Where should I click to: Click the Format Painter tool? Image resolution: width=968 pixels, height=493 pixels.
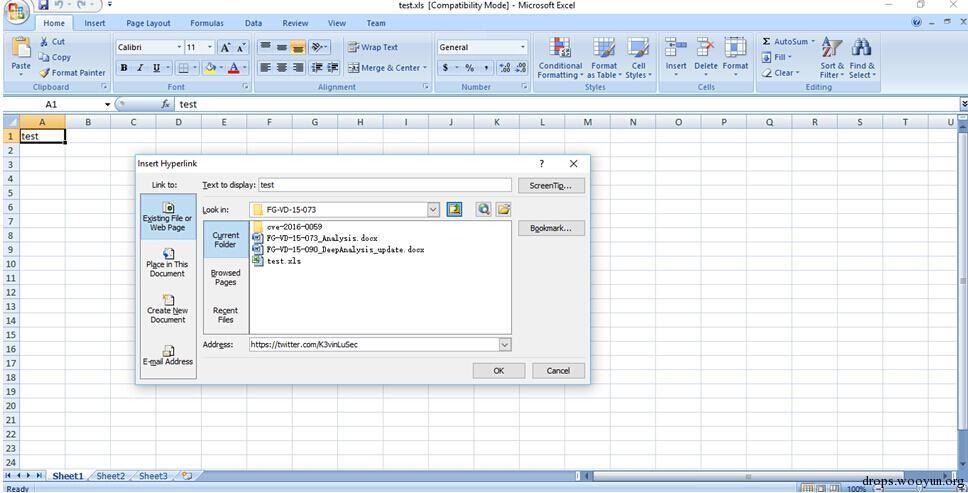[73, 73]
